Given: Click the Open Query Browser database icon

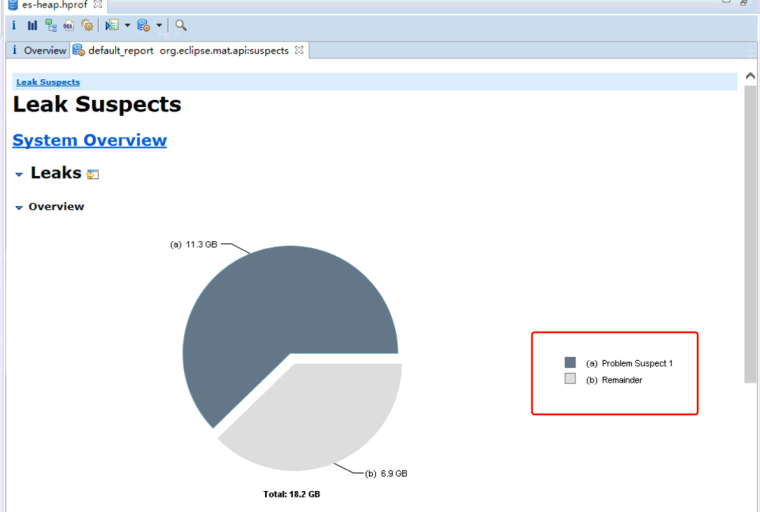Looking at the screenshot, I should (x=143, y=25).
